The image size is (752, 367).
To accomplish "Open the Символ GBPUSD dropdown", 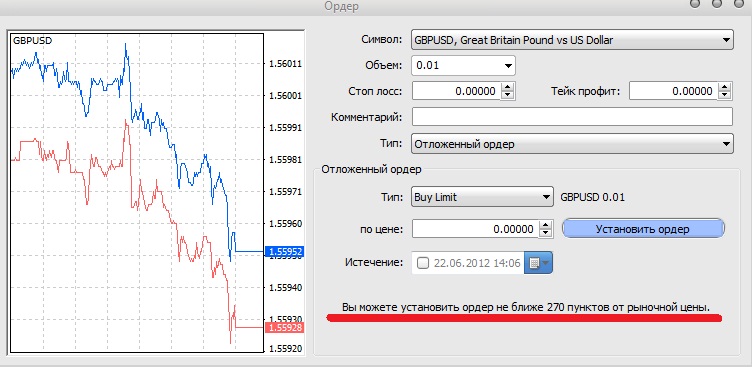I will (572, 40).
